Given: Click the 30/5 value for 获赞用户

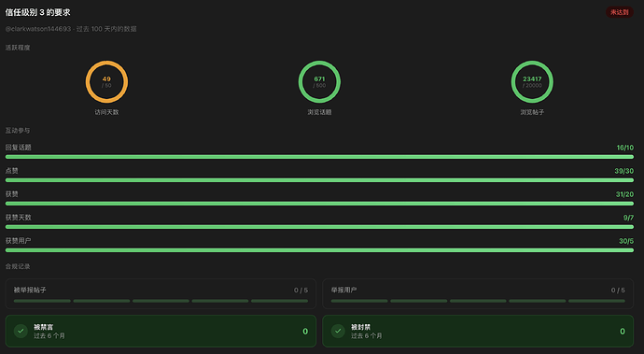Looking at the screenshot, I should coord(626,241).
